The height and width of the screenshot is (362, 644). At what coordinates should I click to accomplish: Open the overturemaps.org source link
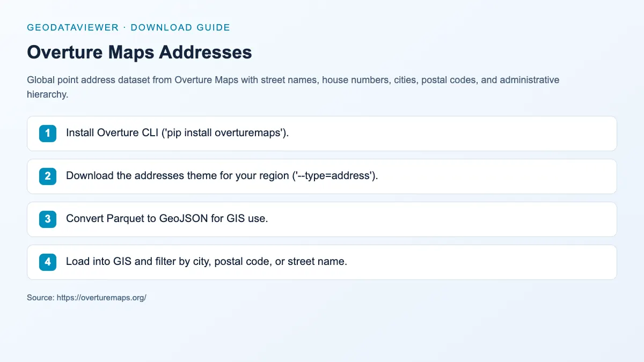pos(101,297)
